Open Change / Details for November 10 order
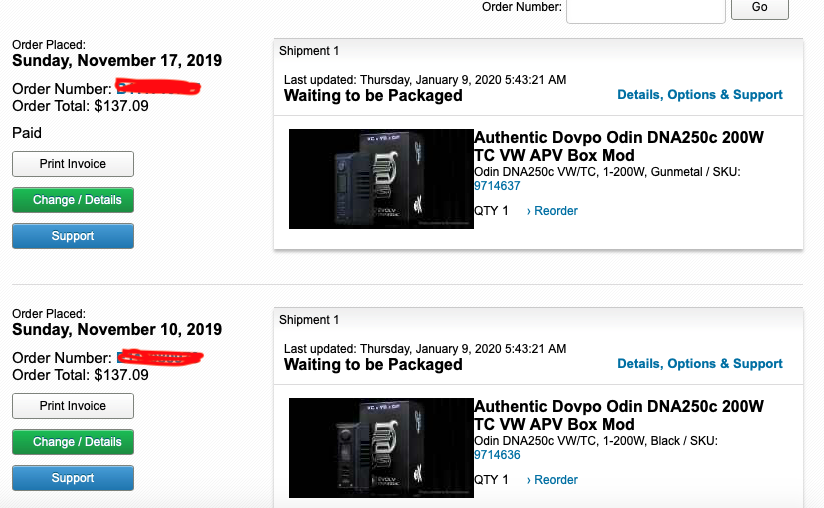The height and width of the screenshot is (508, 824). point(73,442)
